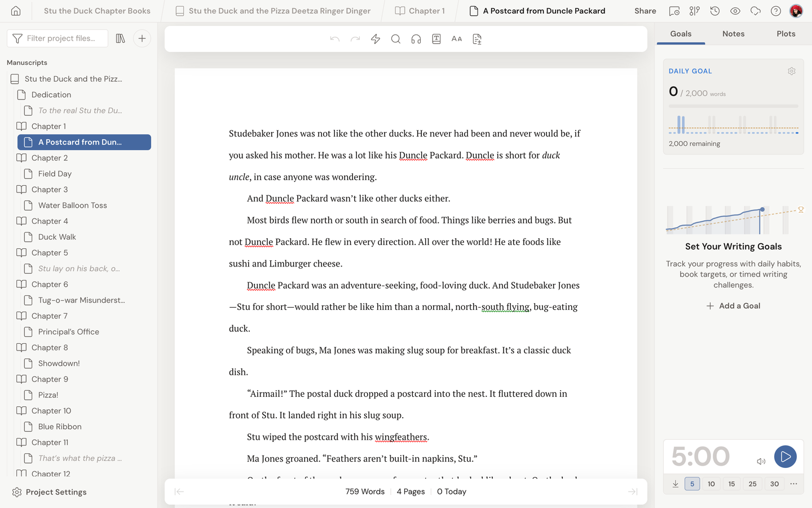
Task: Switch to the Goals tab
Action: coord(681,34)
